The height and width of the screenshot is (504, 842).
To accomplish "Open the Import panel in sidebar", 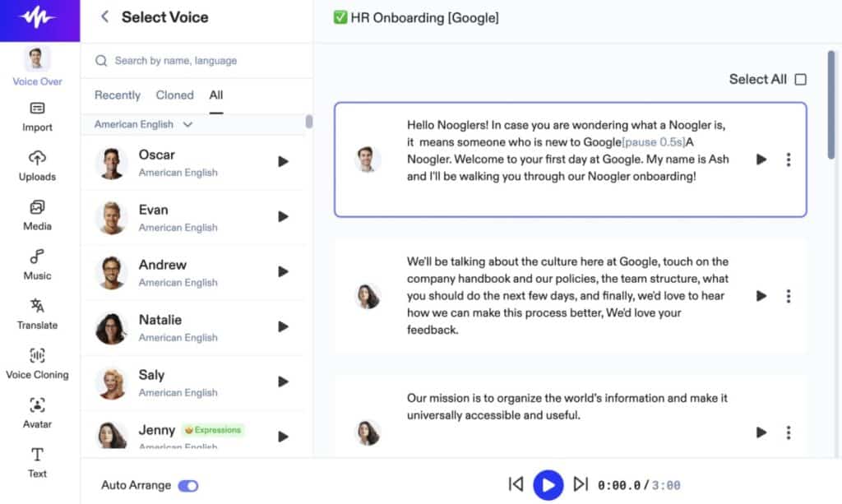I will 37,117.
